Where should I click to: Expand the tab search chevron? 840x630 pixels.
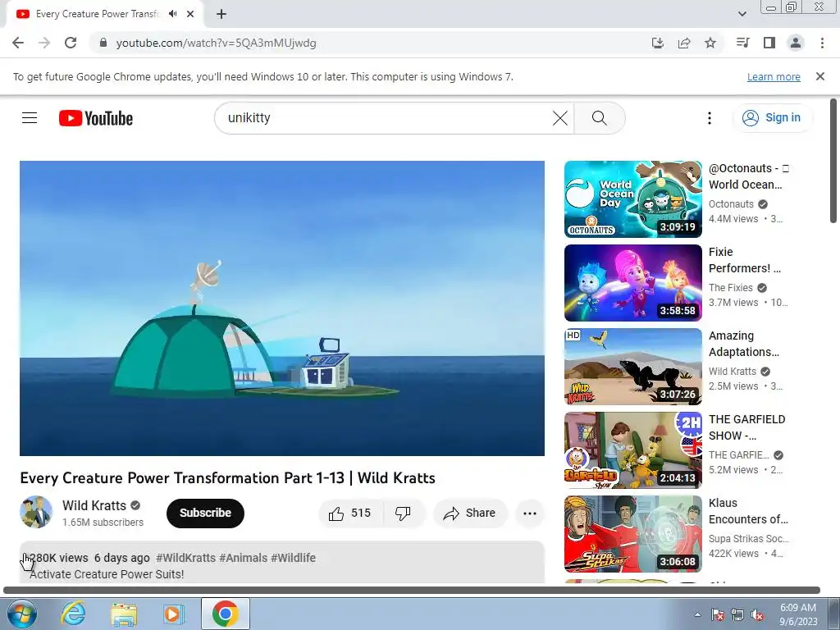742,14
